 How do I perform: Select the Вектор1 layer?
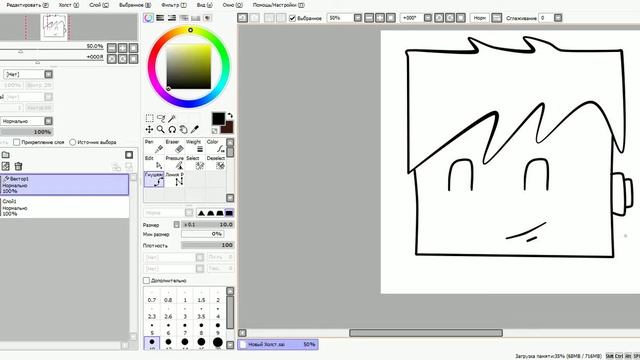(x=64, y=184)
